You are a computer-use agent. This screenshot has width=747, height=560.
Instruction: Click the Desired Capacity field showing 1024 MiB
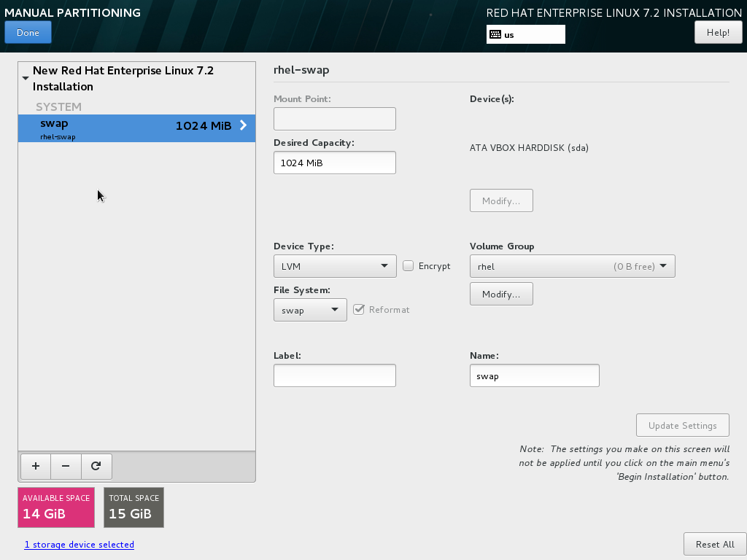[x=334, y=163]
